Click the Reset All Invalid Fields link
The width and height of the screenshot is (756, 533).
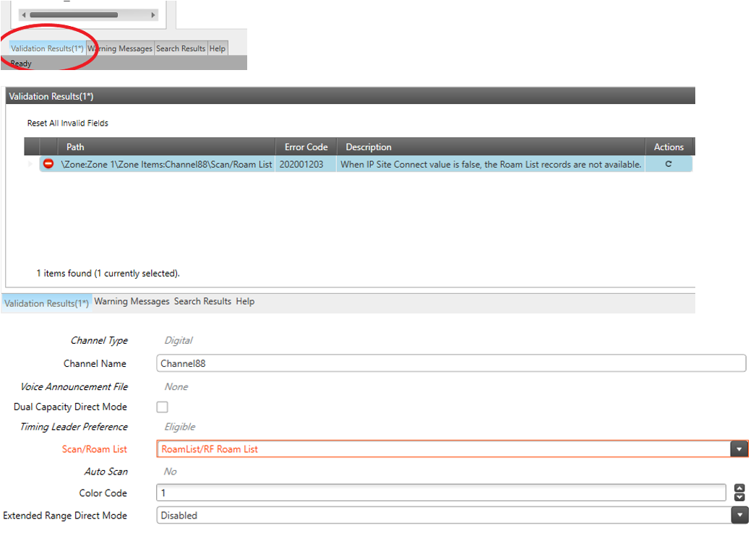tap(68, 123)
